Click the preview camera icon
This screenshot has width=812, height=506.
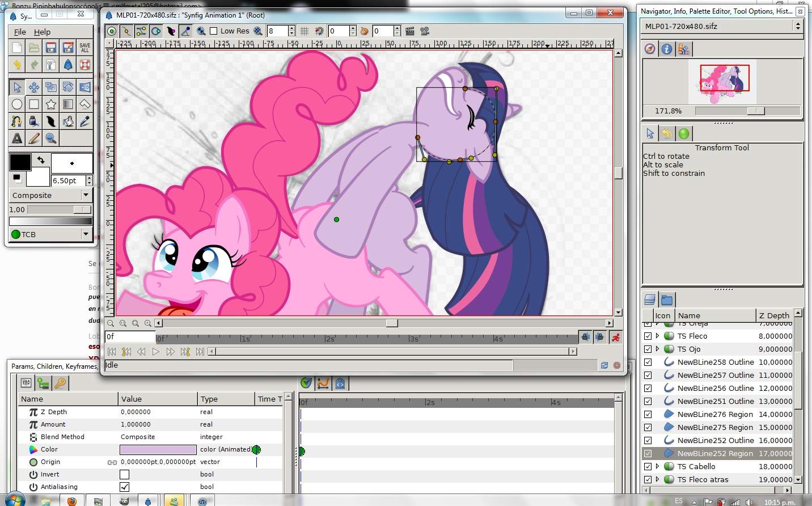[424, 31]
